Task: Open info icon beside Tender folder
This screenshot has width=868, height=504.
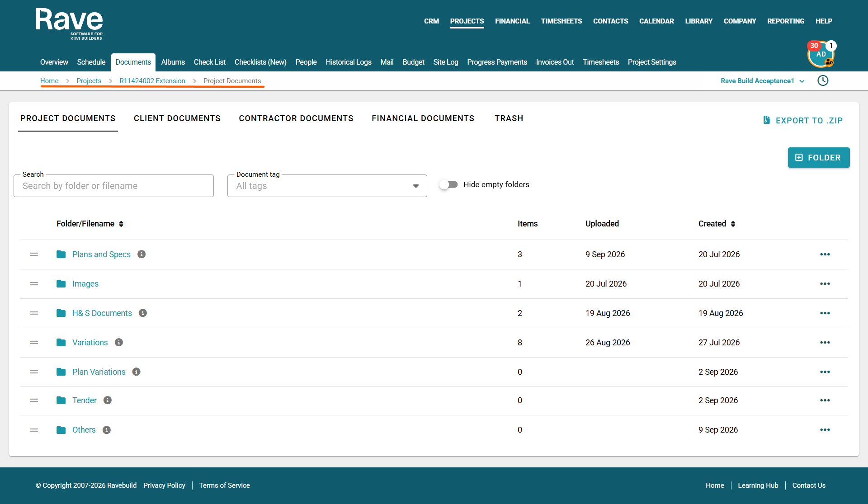Action: (108, 400)
